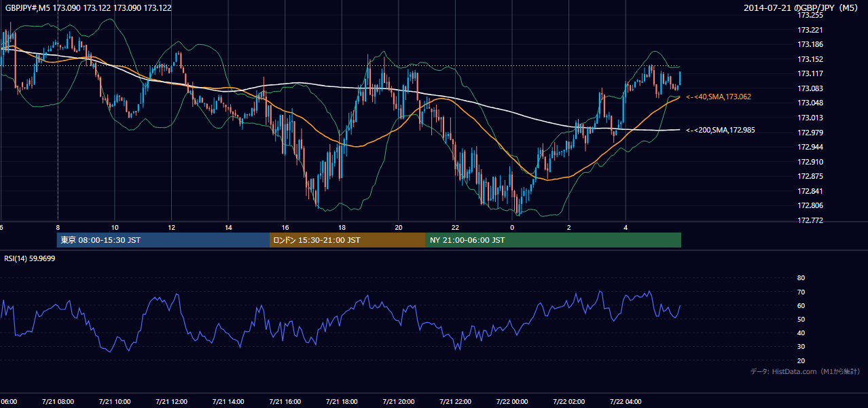
Task: Click the 7/22 02:00 time axis label
Action: pyautogui.click(x=569, y=401)
